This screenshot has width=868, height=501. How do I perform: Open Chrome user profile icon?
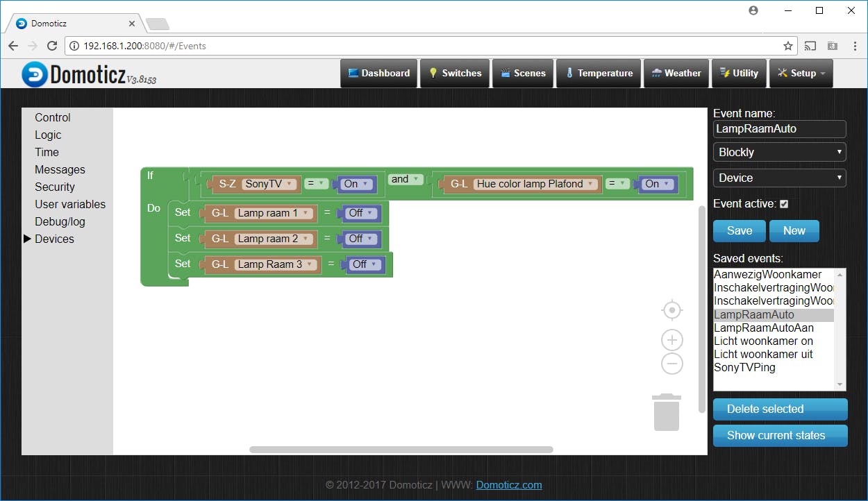click(754, 10)
